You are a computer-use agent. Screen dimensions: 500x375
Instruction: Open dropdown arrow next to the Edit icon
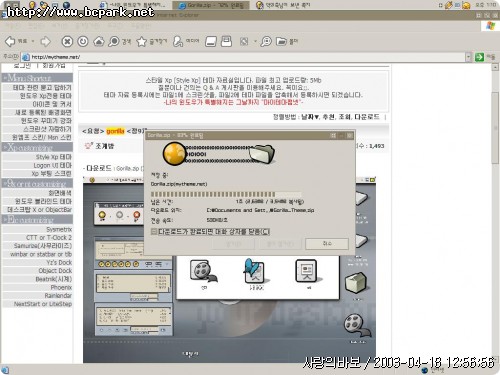tap(255, 41)
